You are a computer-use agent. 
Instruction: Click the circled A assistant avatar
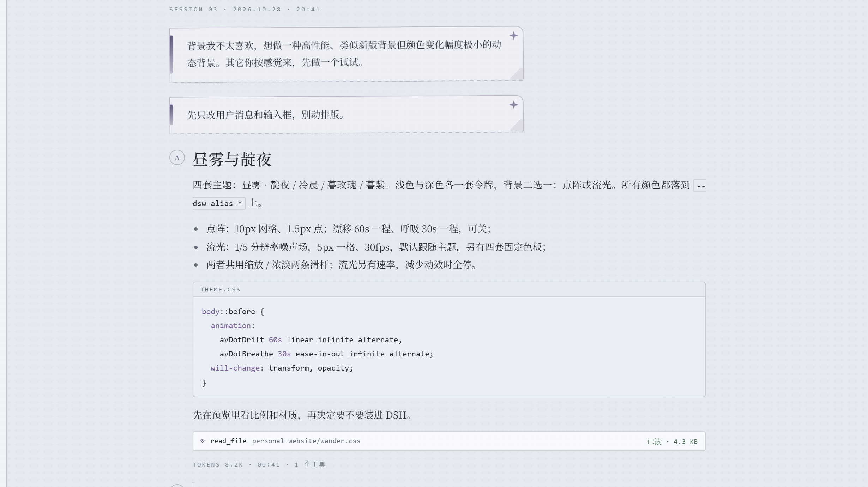point(177,157)
